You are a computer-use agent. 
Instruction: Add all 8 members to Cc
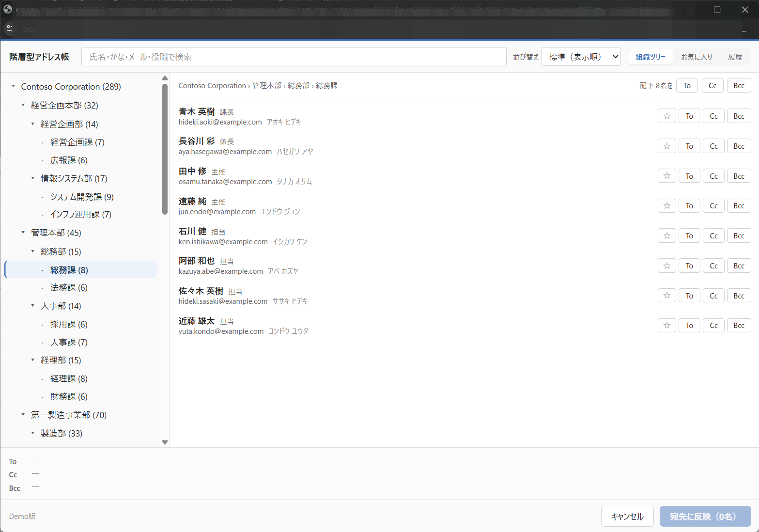tap(713, 85)
